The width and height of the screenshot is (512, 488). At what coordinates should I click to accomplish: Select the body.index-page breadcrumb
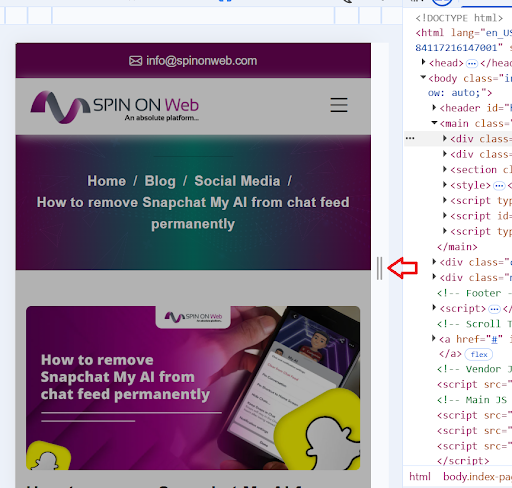click(477, 477)
